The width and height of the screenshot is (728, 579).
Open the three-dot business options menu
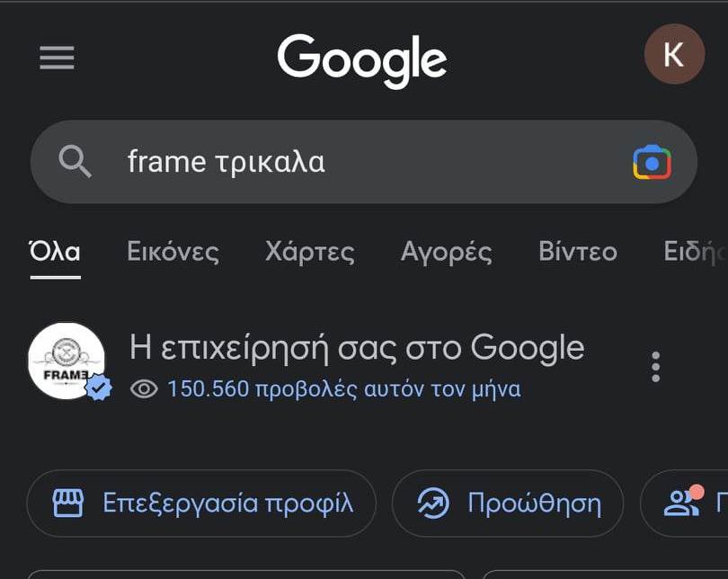tap(655, 367)
